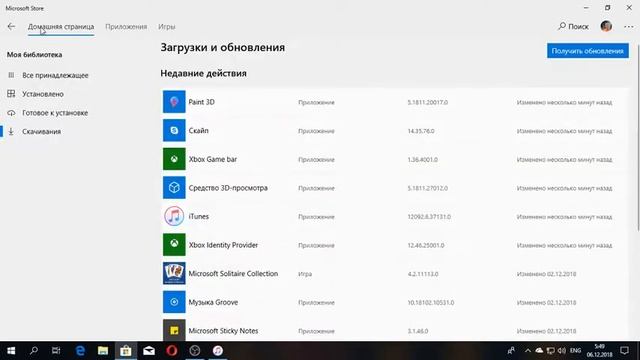Click the Xbox Identity Provider icon

point(174,244)
